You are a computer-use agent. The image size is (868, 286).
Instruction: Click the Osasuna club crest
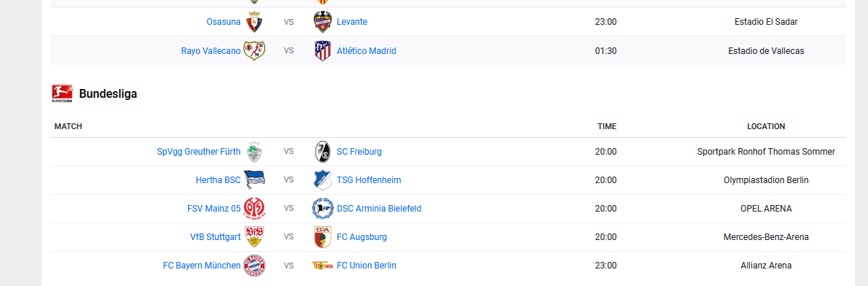click(x=254, y=22)
